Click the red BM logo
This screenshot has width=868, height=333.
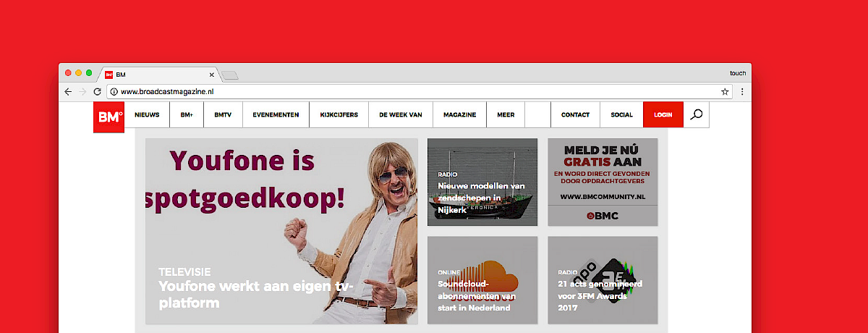(109, 117)
